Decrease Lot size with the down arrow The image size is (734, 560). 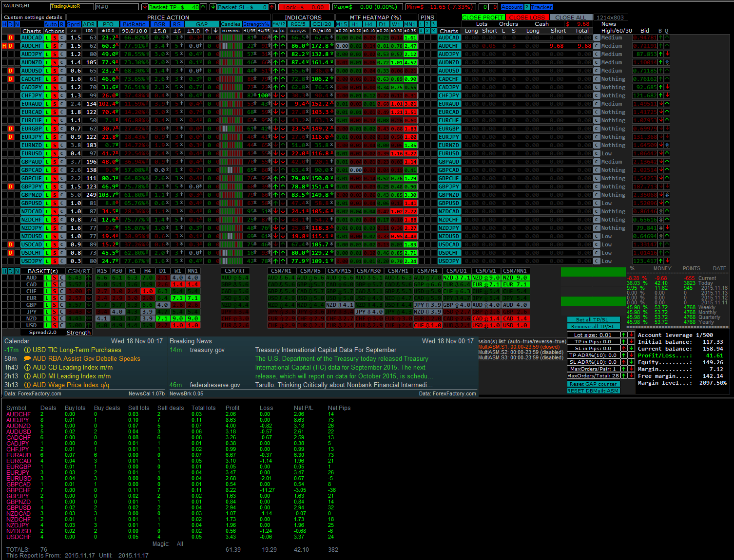point(631,335)
